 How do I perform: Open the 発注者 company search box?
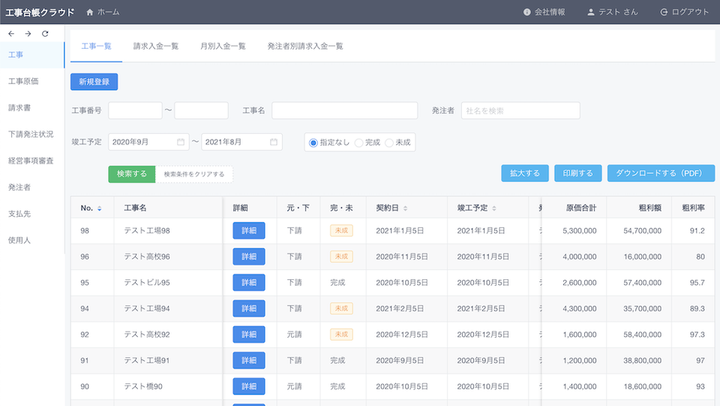(x=521, y=111)
